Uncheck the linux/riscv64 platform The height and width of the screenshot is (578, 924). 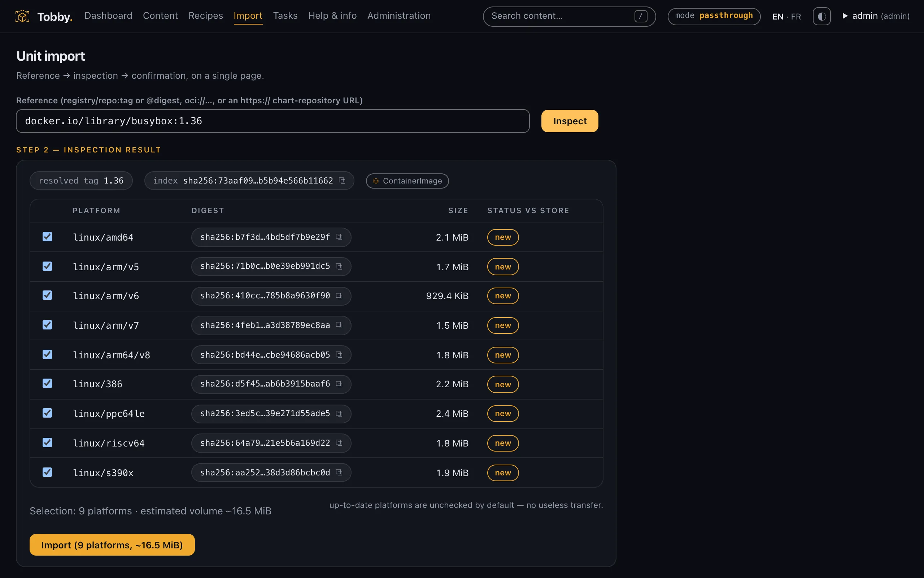click(47, 443)
